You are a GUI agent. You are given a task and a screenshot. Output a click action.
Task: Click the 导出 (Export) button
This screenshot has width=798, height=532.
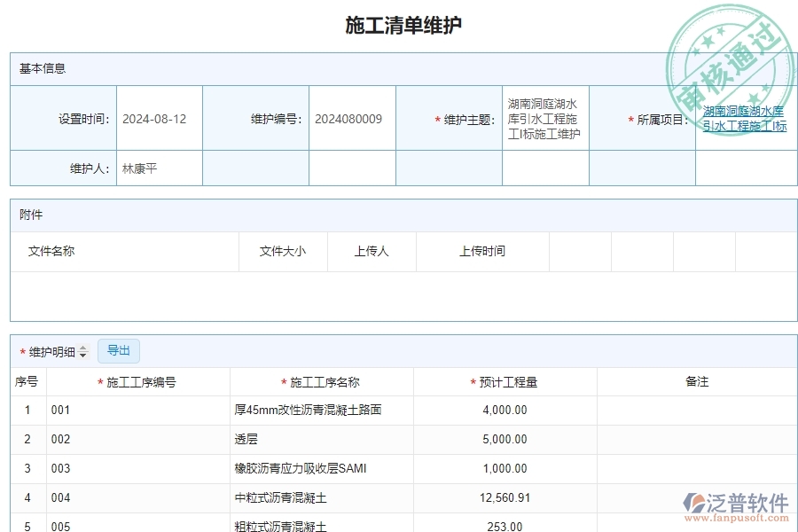click(118, 351)
